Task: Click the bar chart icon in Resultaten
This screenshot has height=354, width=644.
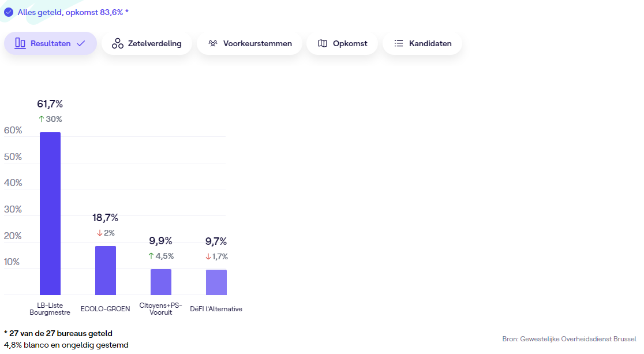Action: click(20, 43)
